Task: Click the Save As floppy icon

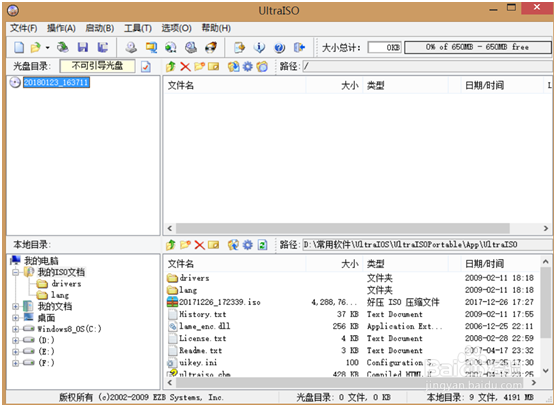Action: (x=102, y=47)
